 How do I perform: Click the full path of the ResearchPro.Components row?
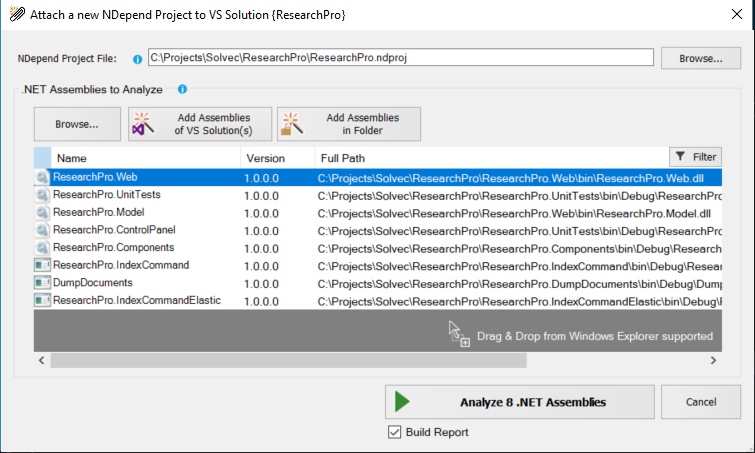click(520, 249)
